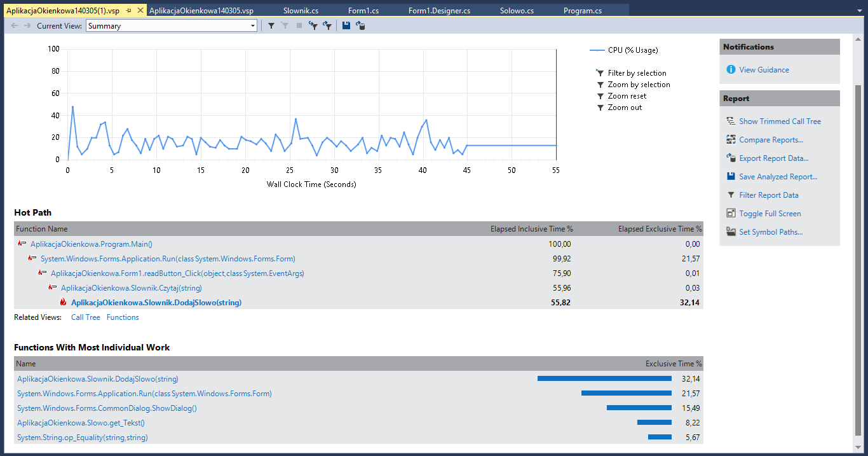
Task: Open the Functions related view link
Action: click(123, 317)
